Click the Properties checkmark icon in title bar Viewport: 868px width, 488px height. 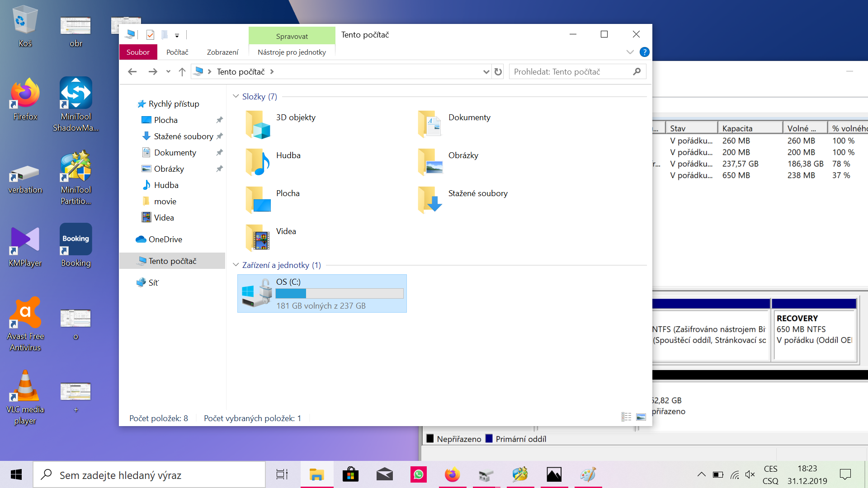(x=151, y=35)
